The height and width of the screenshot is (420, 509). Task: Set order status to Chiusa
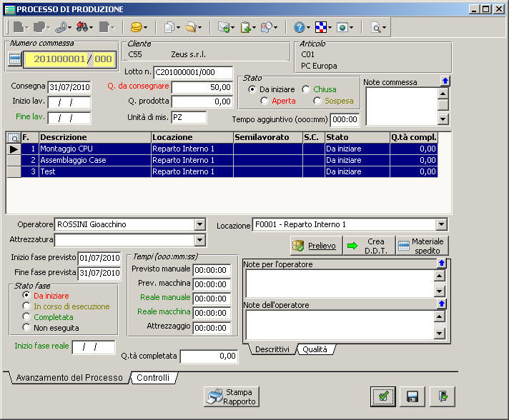point(306,89)
